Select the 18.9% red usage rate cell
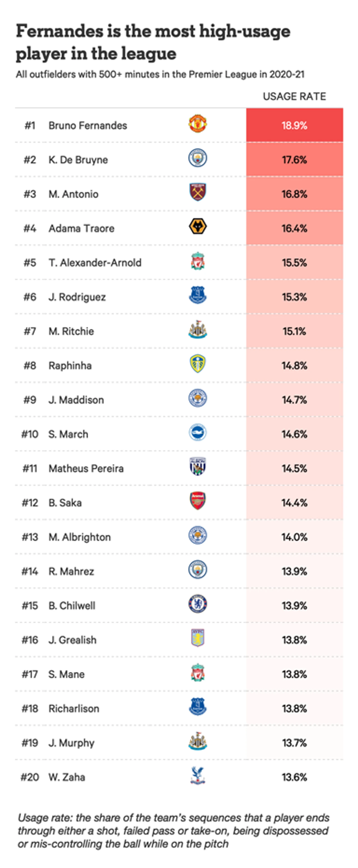This screenshot has width=358, height=868. (x=294, y=125)
